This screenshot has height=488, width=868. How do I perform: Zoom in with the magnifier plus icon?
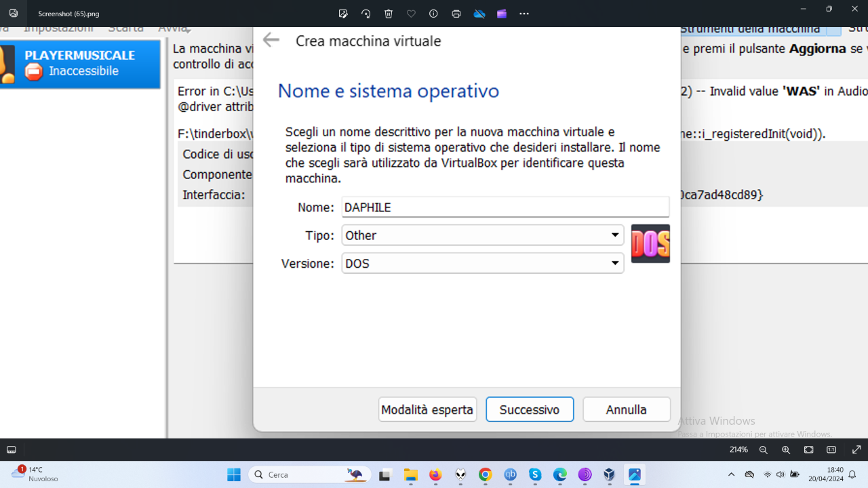[786, 450]
